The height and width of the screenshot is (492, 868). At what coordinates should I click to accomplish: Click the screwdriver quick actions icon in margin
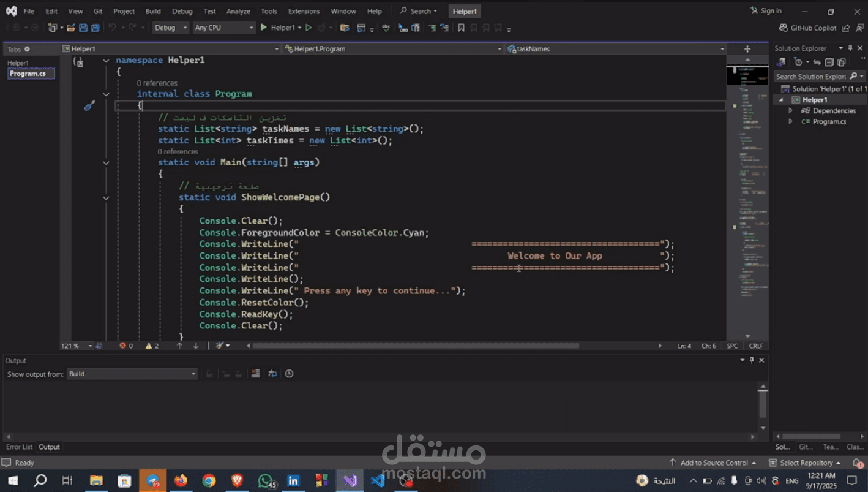(x=89, y=106)
